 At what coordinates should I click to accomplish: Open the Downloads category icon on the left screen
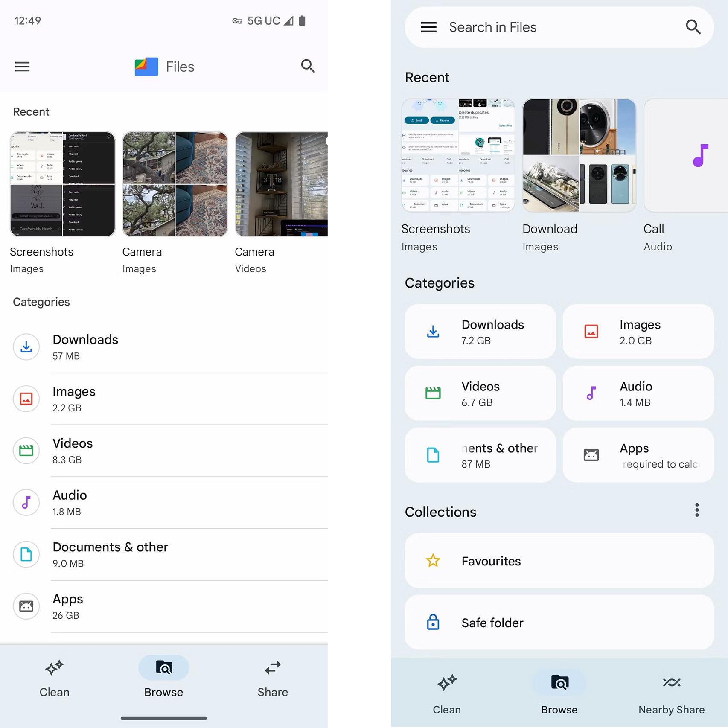[26, 347]
